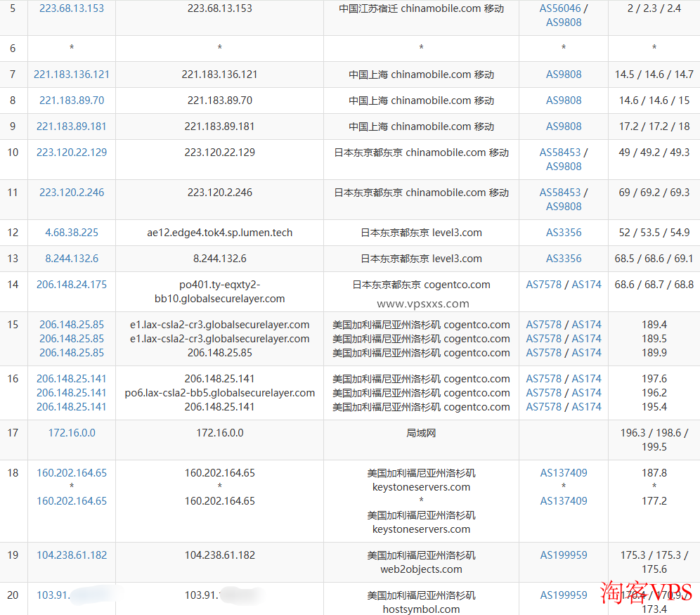Open the AS58453 link in hop 11 row
The height and width of the screenshot is (615, 700).
[560, 193]
